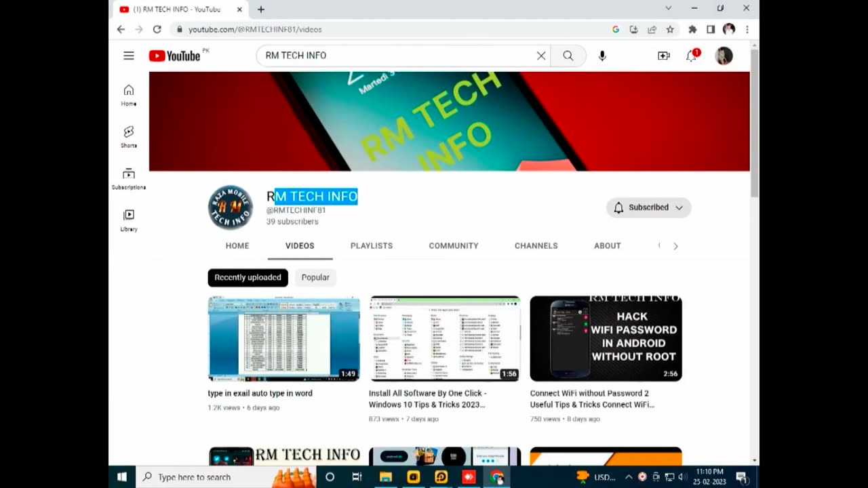Open the taskbar volume speaker icon

682,477
